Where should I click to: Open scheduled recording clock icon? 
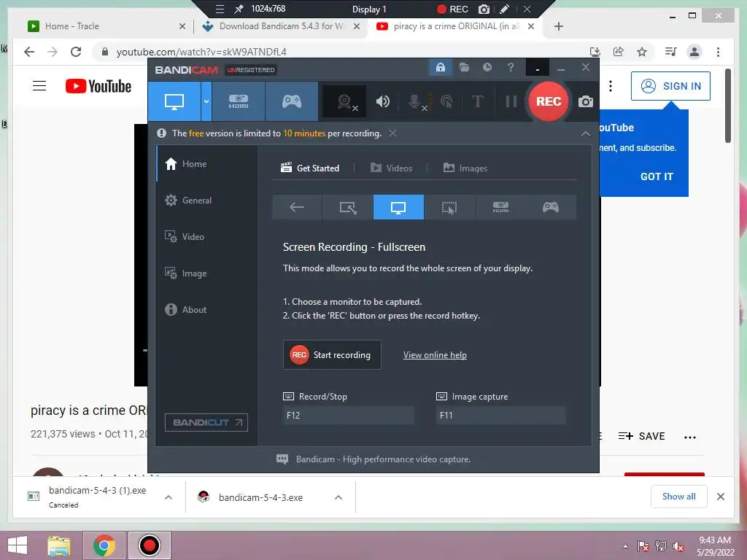point(487,68)
